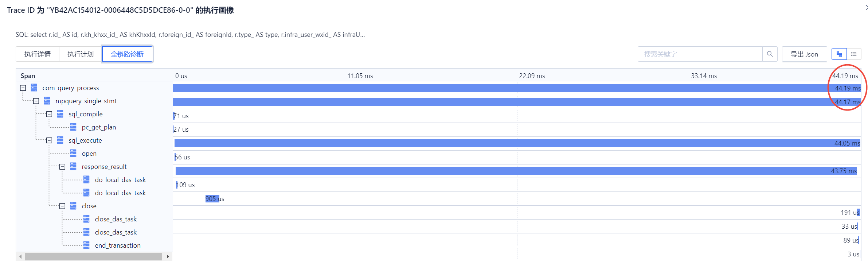Click the pc_get_plan span icon
The height and width of the screenshot is (275, 868).
click(73, 127)
